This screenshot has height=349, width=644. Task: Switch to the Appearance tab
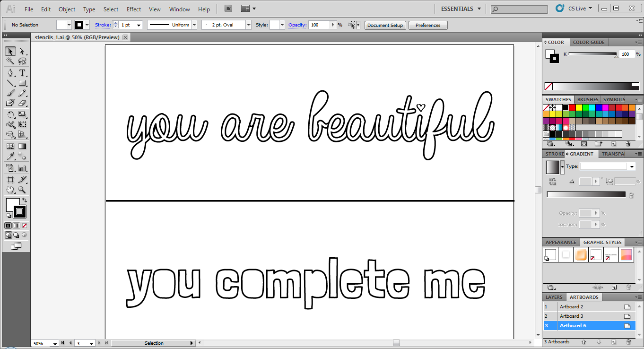[561, 242]
